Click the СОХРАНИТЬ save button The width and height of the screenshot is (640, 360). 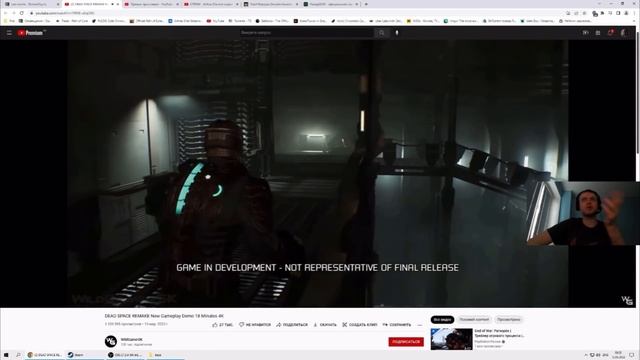click(x=397, y=325)
